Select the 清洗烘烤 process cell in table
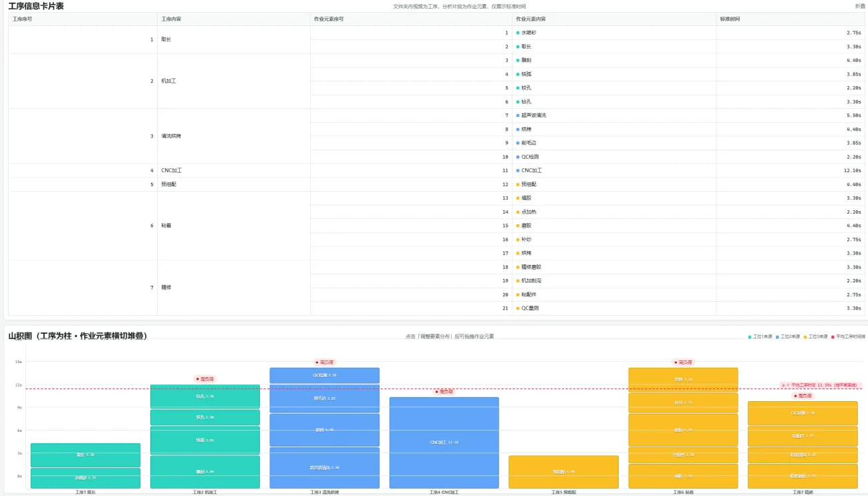 click(234, 136)
